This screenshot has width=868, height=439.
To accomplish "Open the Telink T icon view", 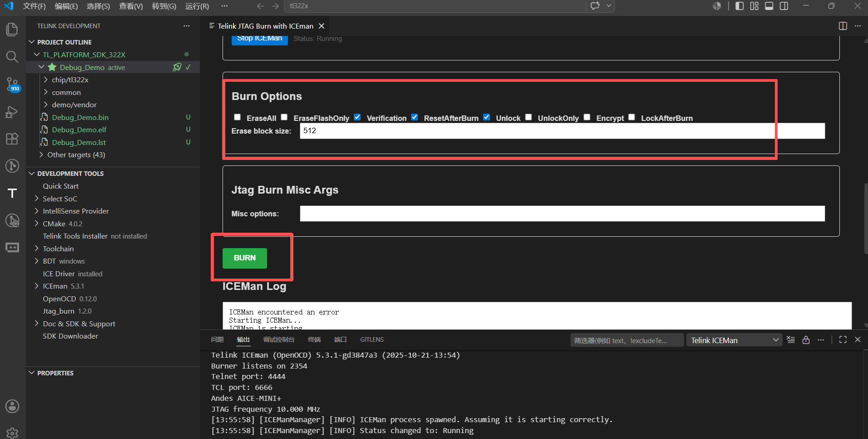I will tap(12, 193).
